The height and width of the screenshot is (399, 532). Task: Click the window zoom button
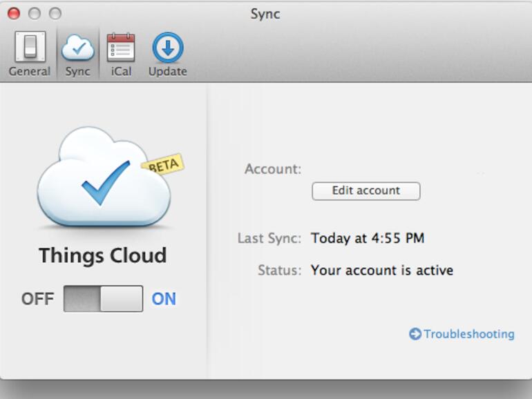click(55, 14)
